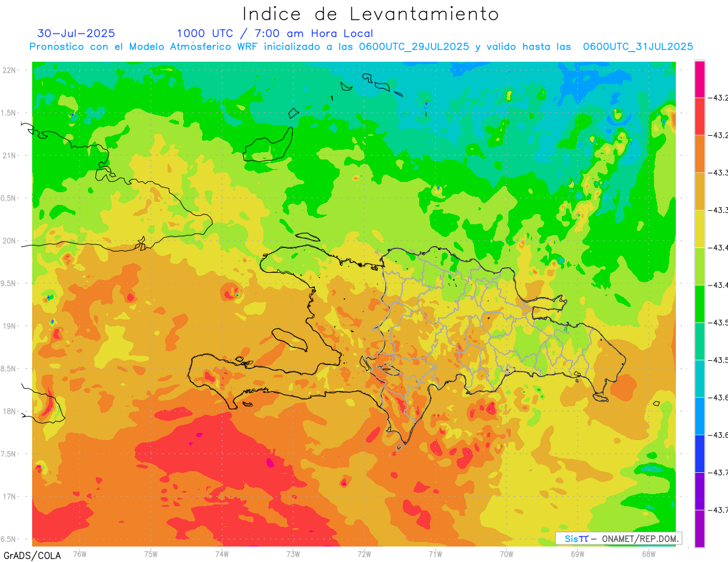The width and height of the screenshot is (728, 562).
Task: Click the 'GrADS/COLA' credit label
Action: [x=31, y=555]
